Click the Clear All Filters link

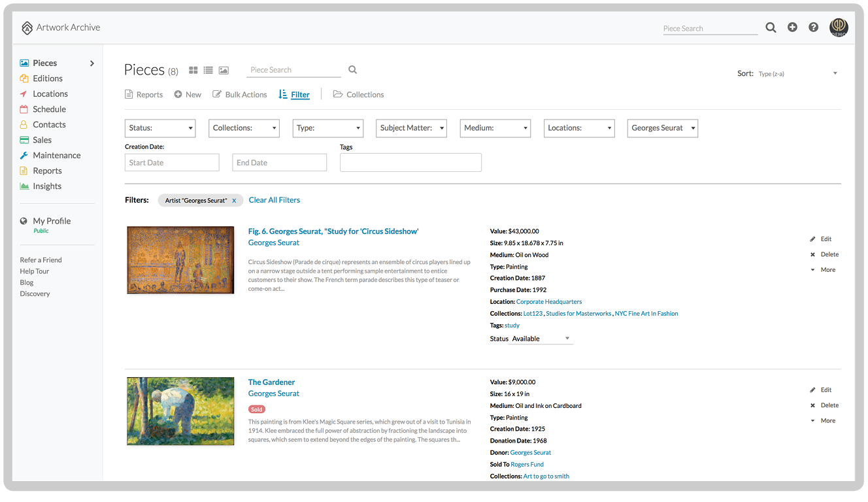(274, 199)
